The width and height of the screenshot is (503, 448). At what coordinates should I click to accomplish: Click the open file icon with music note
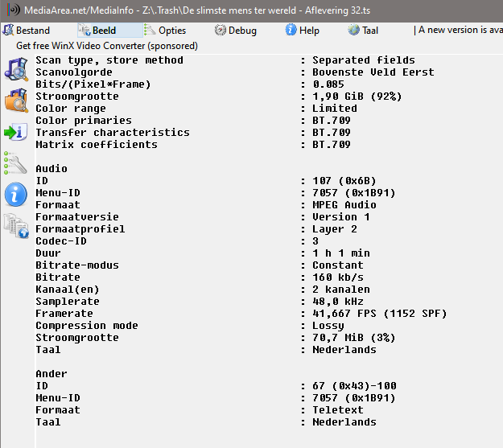(x=16, y=69)
